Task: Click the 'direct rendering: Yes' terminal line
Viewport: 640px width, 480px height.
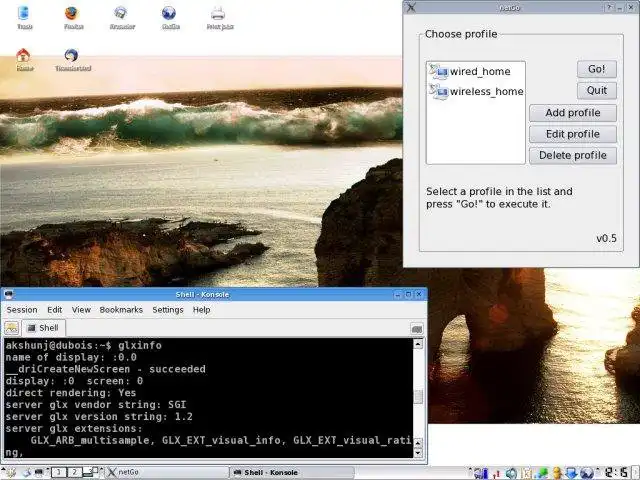Action: tap(71, 393)
